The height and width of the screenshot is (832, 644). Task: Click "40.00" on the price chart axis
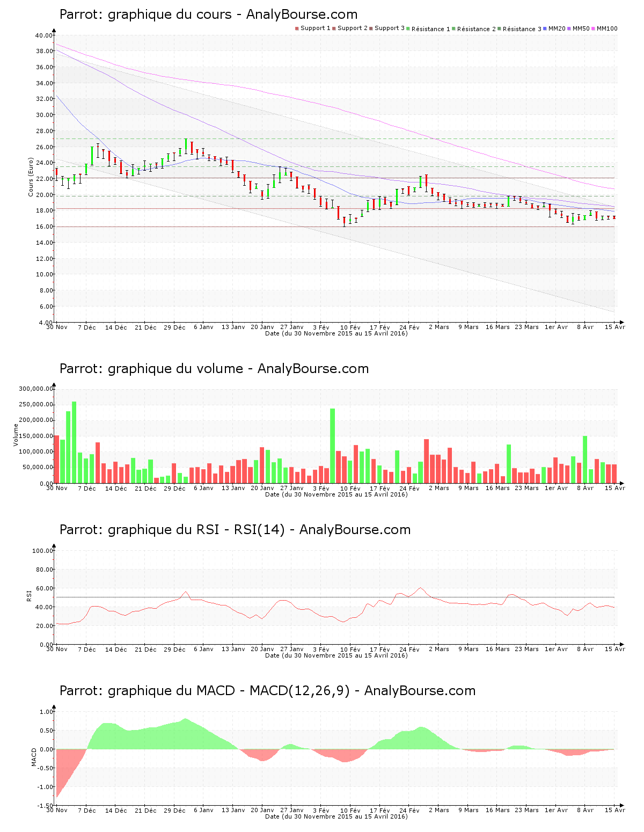pyautogui.click(x=44, y=35)
